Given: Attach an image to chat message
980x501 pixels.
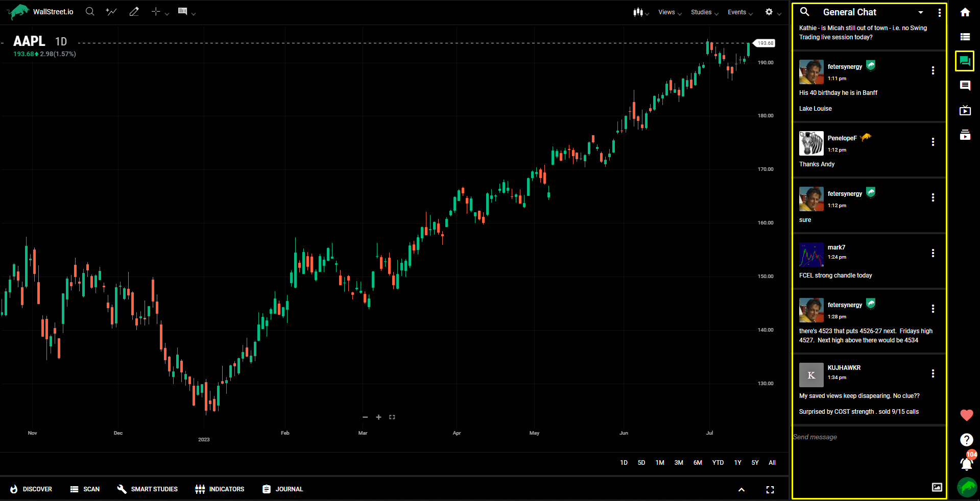Looking at the screenshot, I should pos(937,487).
